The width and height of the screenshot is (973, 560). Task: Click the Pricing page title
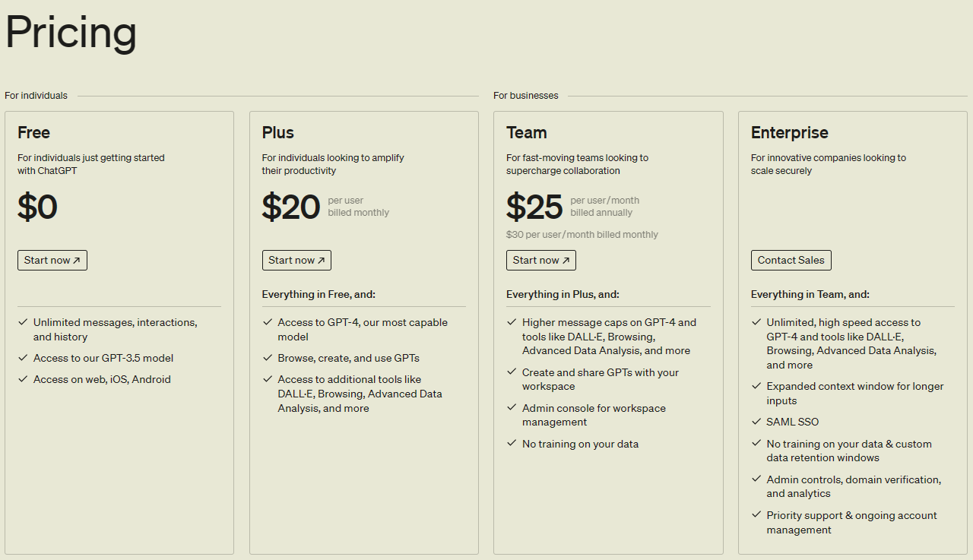point(71,33)
